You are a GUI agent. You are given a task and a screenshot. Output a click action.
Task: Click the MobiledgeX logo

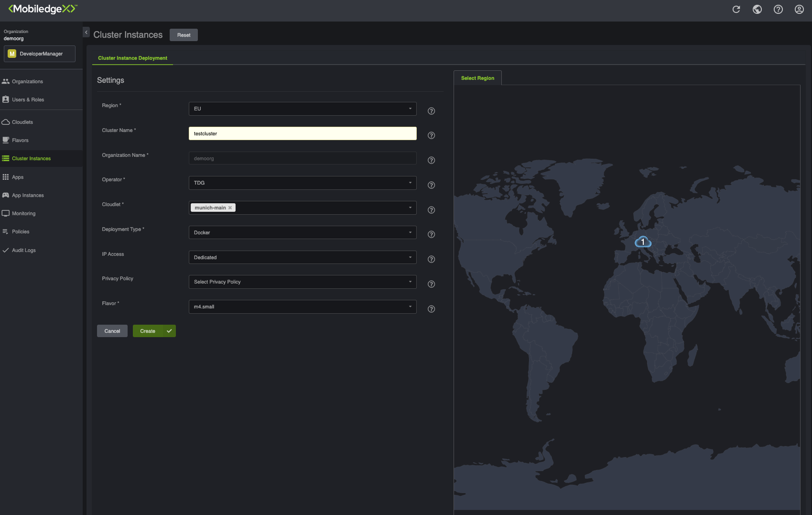(42, 9)
